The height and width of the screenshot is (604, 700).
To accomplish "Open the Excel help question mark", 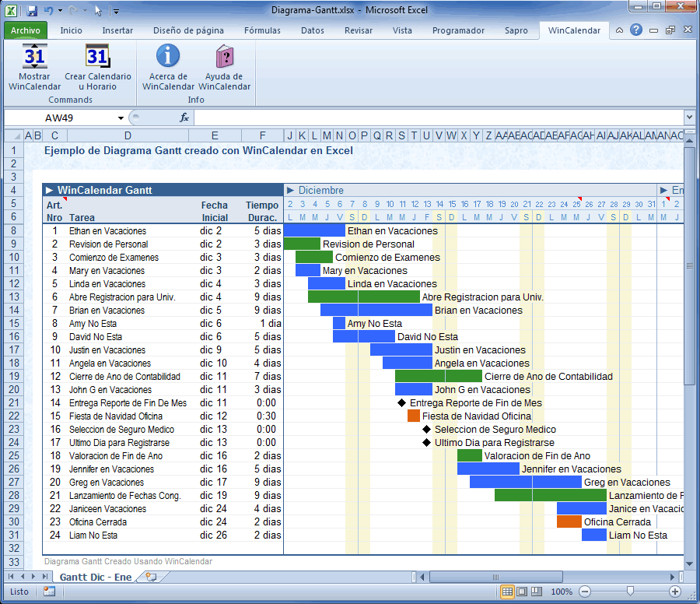I will click(636, 30).
